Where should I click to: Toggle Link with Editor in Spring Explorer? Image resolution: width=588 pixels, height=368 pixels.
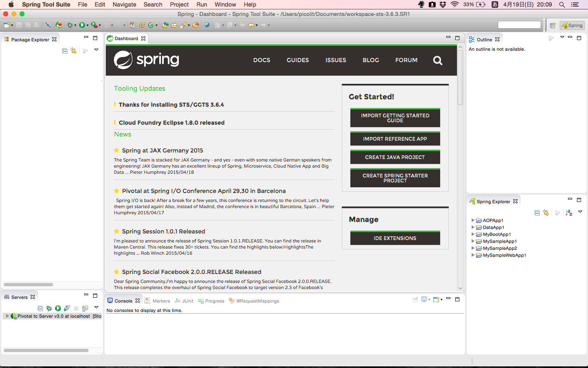(546, 213)
